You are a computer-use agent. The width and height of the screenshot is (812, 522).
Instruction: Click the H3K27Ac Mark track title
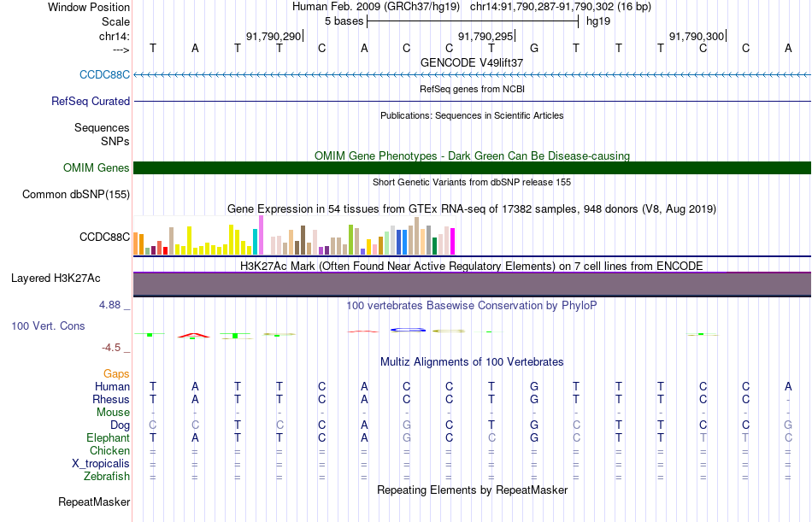[x=472, y=267]
